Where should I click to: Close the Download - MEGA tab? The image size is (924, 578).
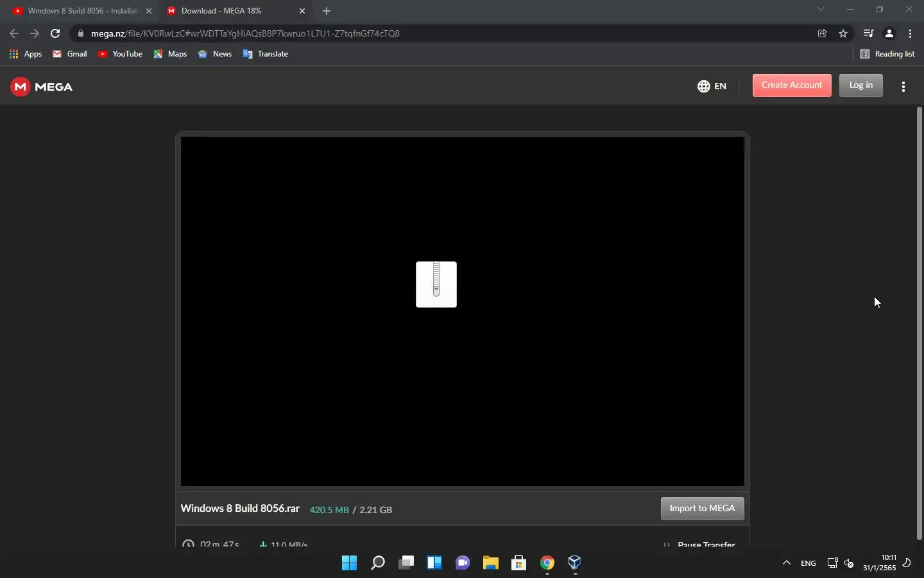302,11
